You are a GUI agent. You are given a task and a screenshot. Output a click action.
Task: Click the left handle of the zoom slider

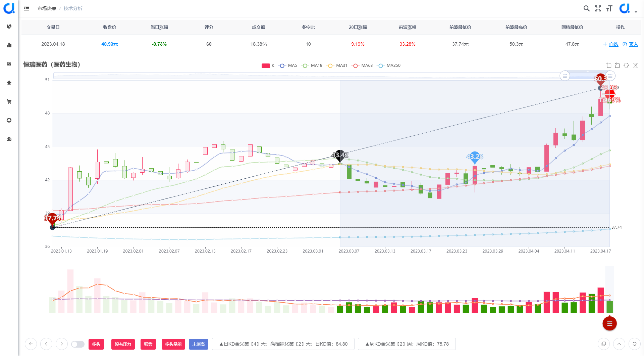[565, 76]
